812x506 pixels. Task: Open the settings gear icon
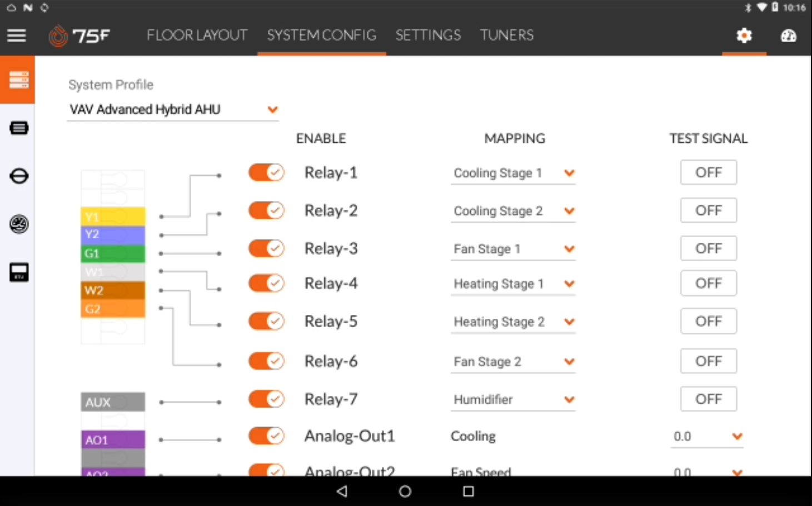click(x=744, y=36)
